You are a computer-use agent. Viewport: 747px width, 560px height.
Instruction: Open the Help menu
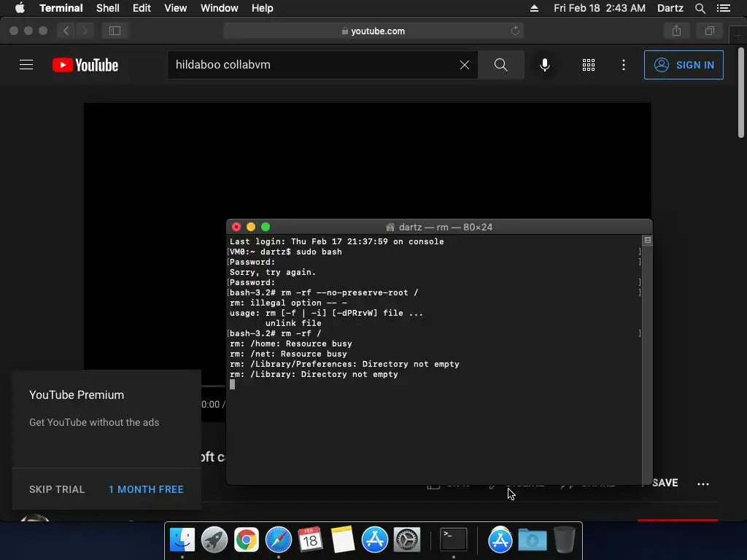click(x=262, y=8)
